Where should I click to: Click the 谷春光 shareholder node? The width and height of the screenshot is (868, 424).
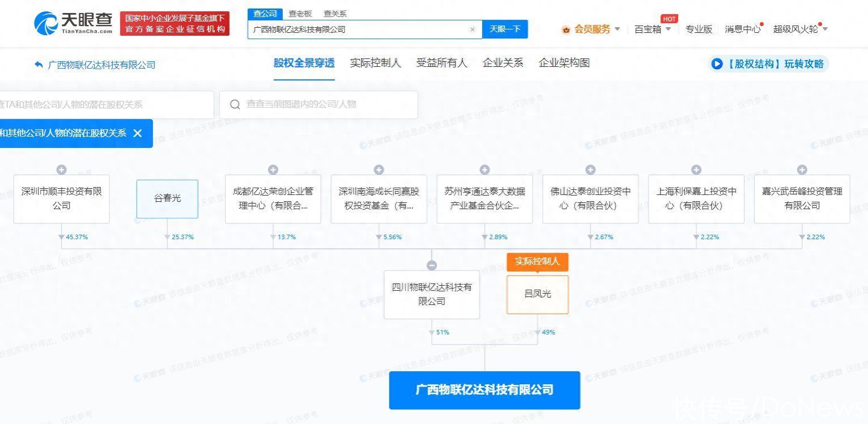coord(167,199)
